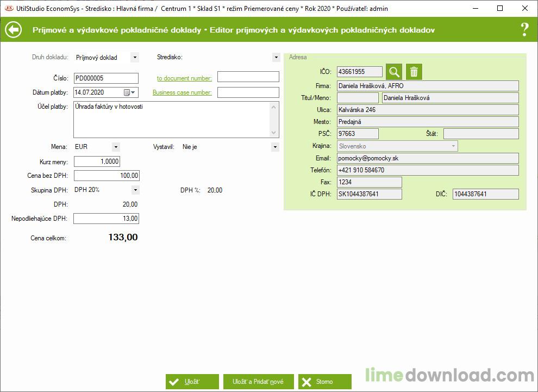Open the Stredisko dropdown
Viewport: 538px width, 392px height.
click(276, 57)
